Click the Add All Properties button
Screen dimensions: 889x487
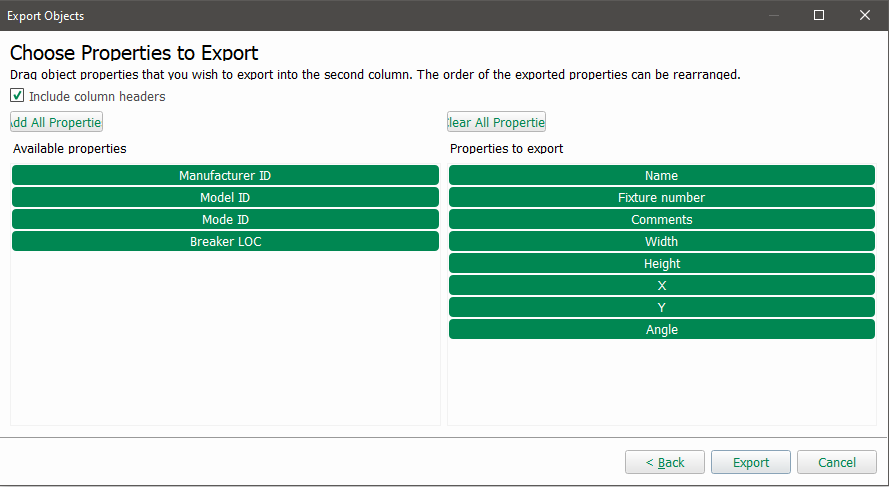click(x=56, y=122)
